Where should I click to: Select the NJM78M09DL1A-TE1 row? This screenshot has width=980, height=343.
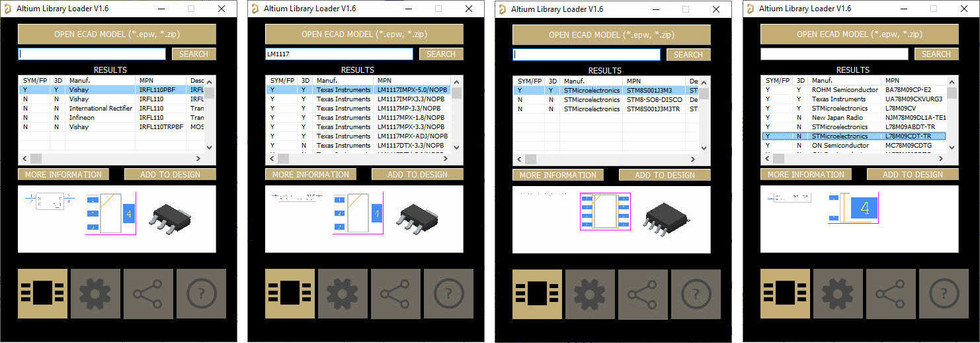pyautogui.click(x=854, y=117)
